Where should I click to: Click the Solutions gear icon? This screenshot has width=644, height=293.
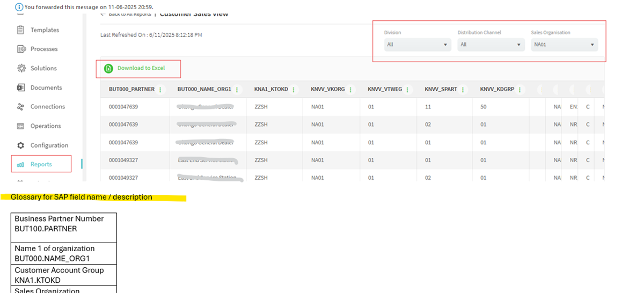tap(21, 68)
